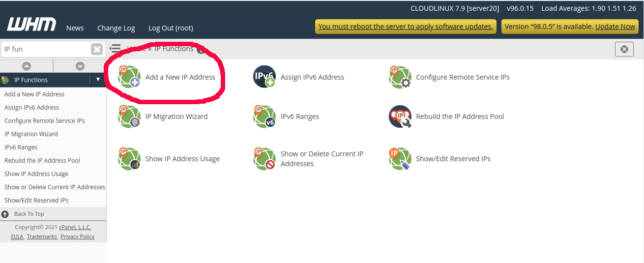The height and width of the screenshot is (263, 644).
Task: Click the Update Now link
Action: (x=615, y=27)
